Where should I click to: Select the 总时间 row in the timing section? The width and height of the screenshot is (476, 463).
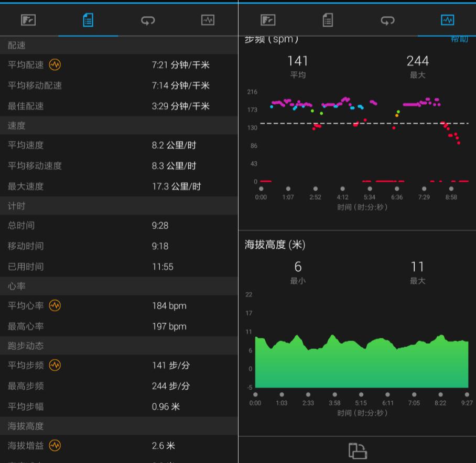[x=119, y=226]
